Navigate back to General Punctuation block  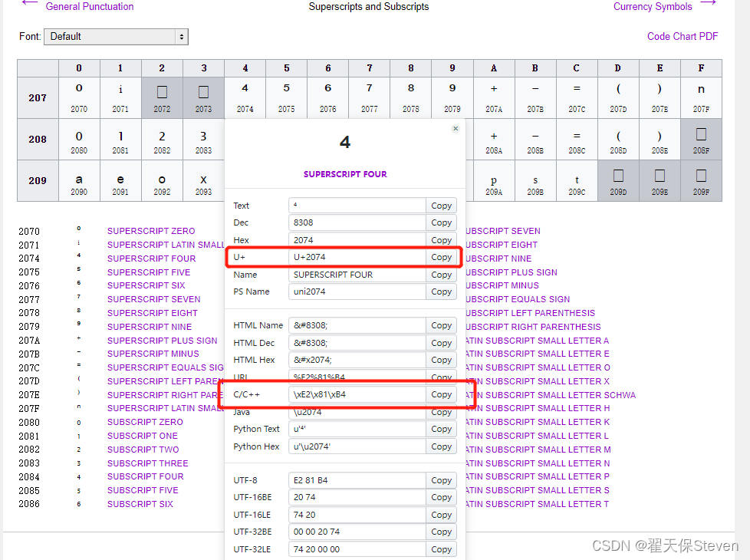pyautogui.click(x=88, y=7)
